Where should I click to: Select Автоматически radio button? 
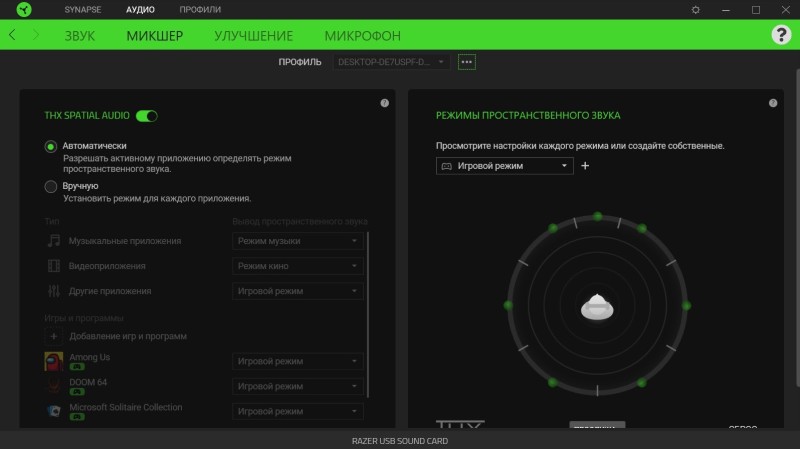click(x=51, y=147)
